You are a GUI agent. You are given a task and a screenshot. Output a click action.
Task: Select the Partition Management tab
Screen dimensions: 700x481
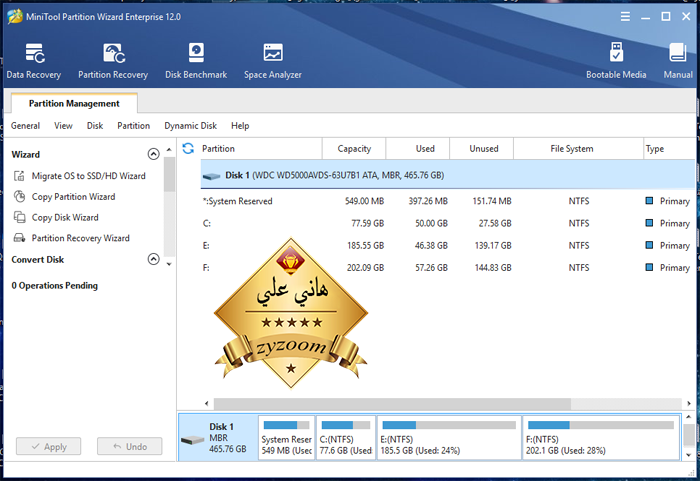click(x=74, y=104)
